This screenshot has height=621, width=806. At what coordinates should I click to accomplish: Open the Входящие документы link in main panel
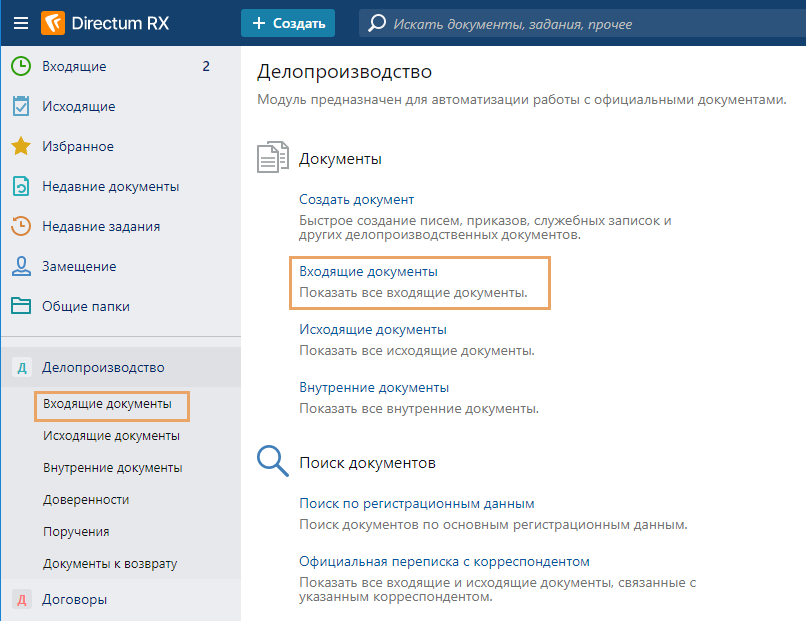[368, 272]
